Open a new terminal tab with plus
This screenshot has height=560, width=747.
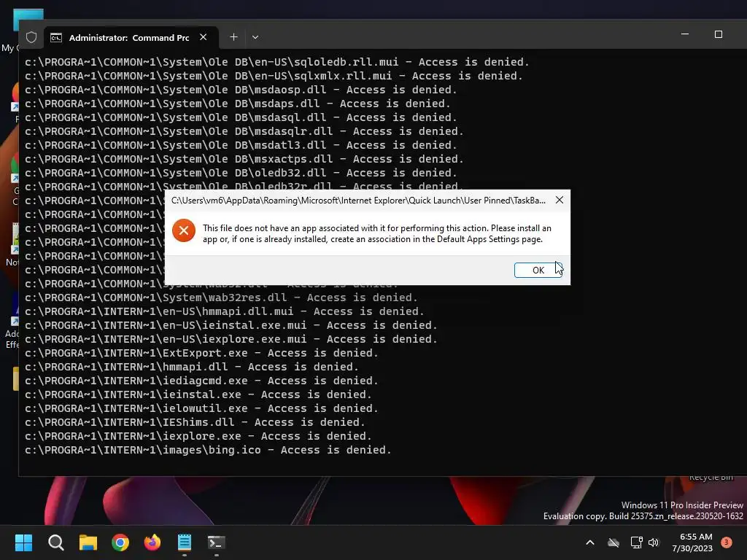pos(233,37)
